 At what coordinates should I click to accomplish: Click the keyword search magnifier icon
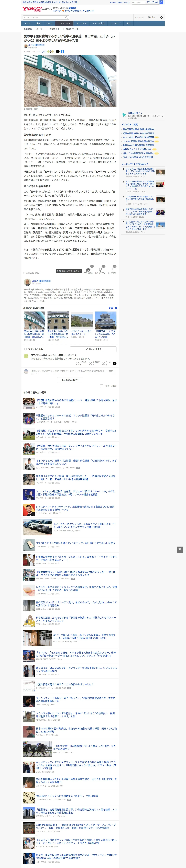[x=66, y=18]
